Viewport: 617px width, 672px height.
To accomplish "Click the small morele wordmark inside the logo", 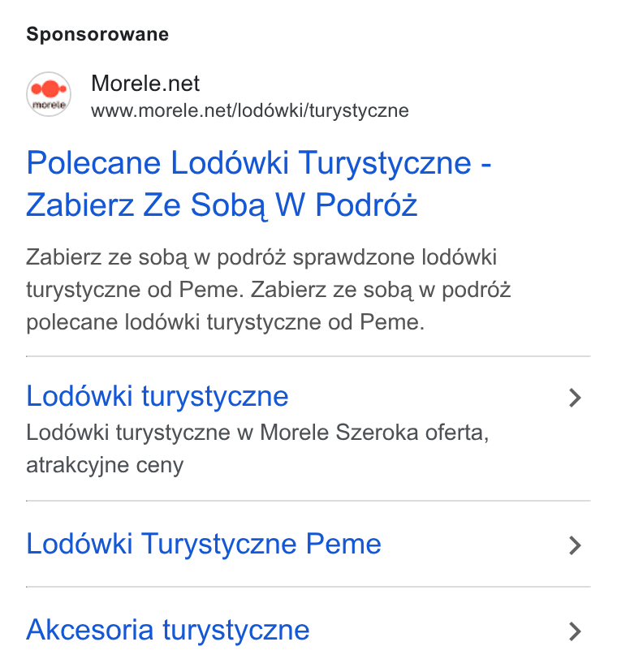I will click(x=49, y=105).
